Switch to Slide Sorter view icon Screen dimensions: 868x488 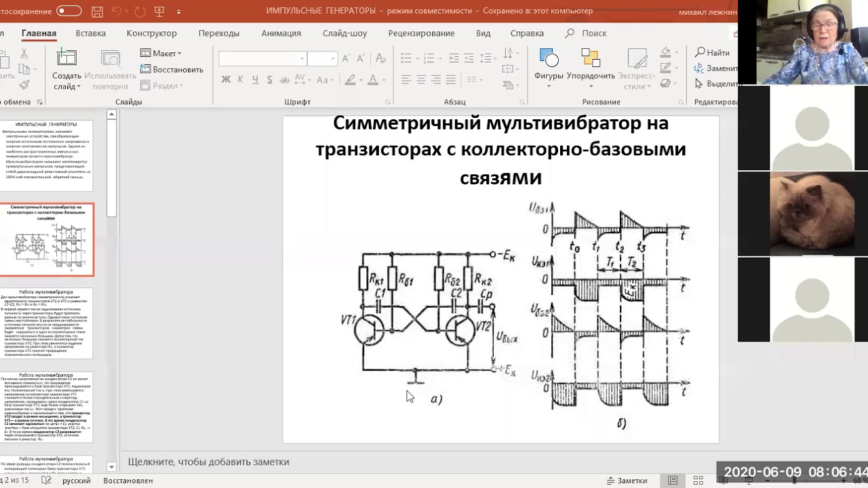tap(698, 481)
